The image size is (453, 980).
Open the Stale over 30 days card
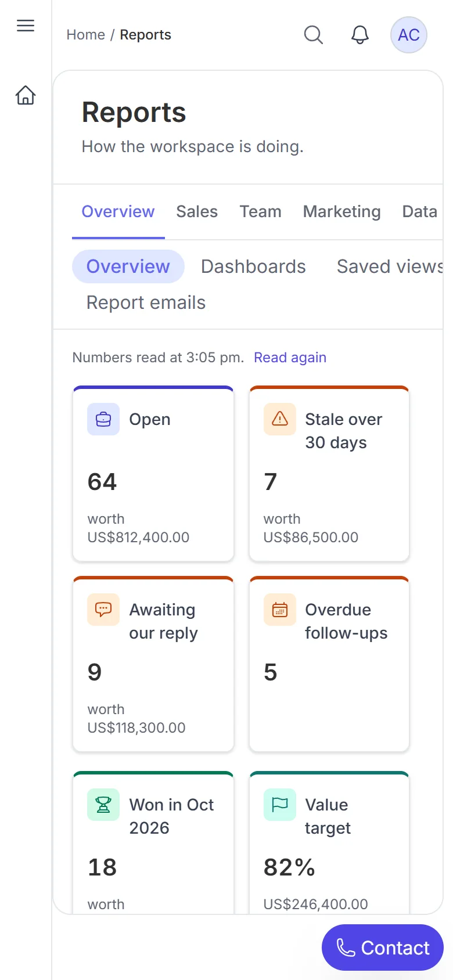[x=329, y=474]
